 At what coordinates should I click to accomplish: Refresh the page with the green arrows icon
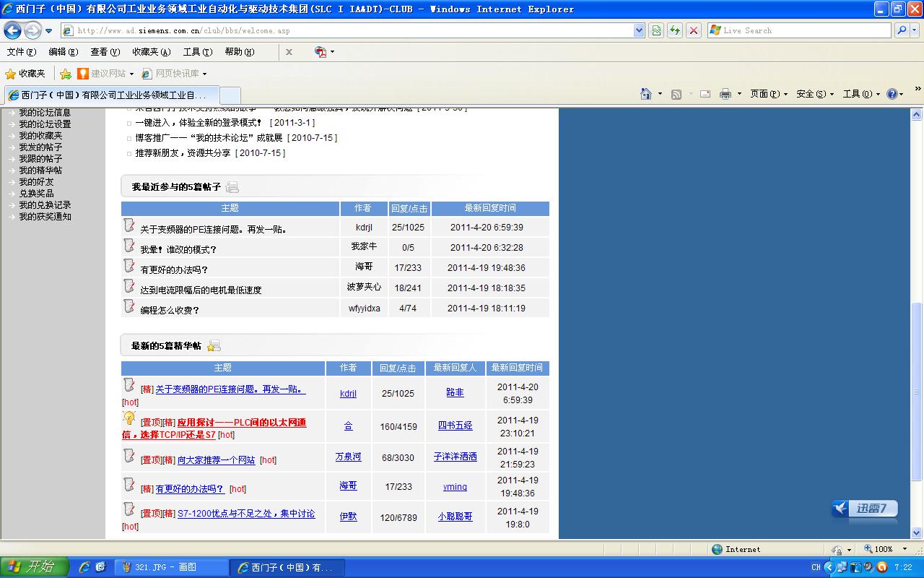tap(675, 30)
